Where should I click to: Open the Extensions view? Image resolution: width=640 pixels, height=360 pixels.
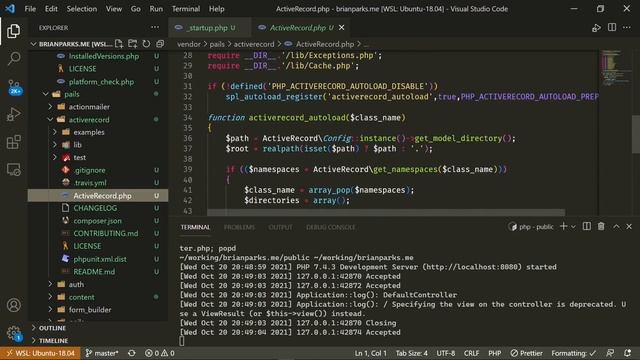(x=13, y=142)
